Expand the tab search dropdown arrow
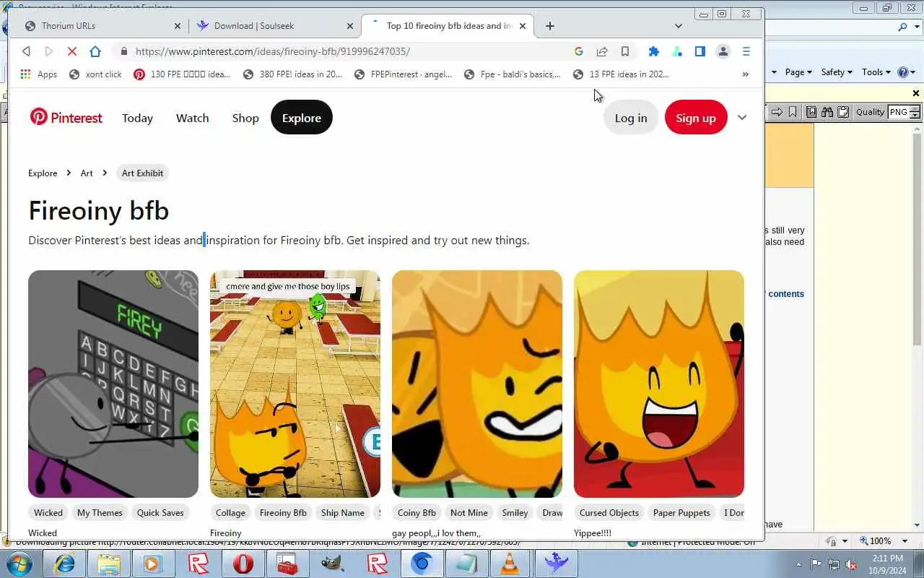 click(678, 26)
